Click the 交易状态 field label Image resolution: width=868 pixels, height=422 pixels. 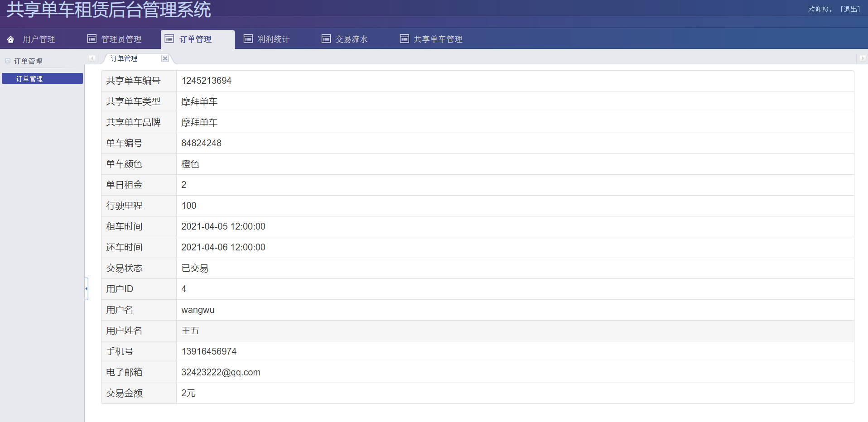click(x=124, y=268)
